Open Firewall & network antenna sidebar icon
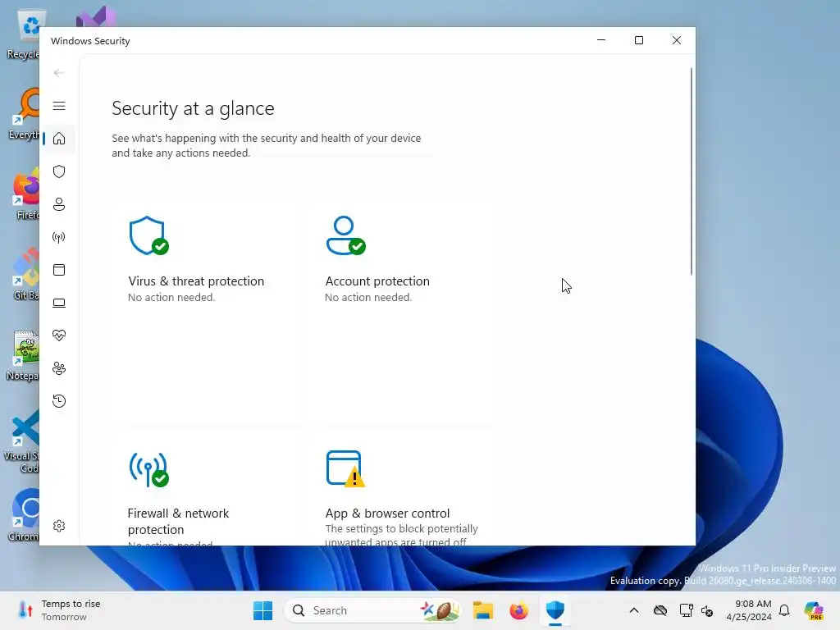The width and height of the screenshot is (840, 630). coord(59,237)
